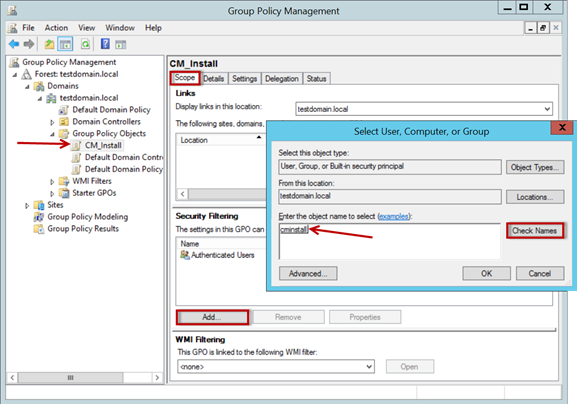Expand the Starter GPOs node
577x404 pixels.
pyautogui.click(x=52, y=194)
